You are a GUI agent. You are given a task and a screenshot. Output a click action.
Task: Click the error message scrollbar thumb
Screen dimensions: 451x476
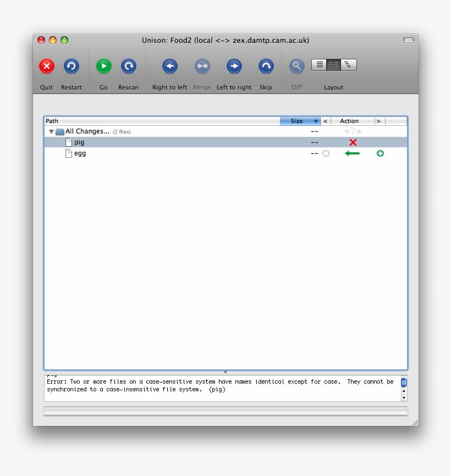(x=403, y=382)
